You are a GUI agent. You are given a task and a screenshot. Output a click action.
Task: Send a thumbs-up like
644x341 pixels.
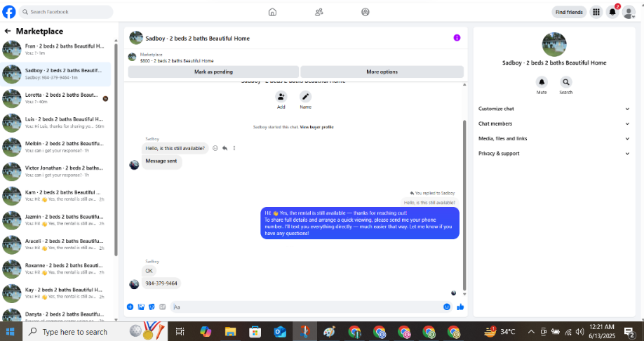(x=460, y=307)
